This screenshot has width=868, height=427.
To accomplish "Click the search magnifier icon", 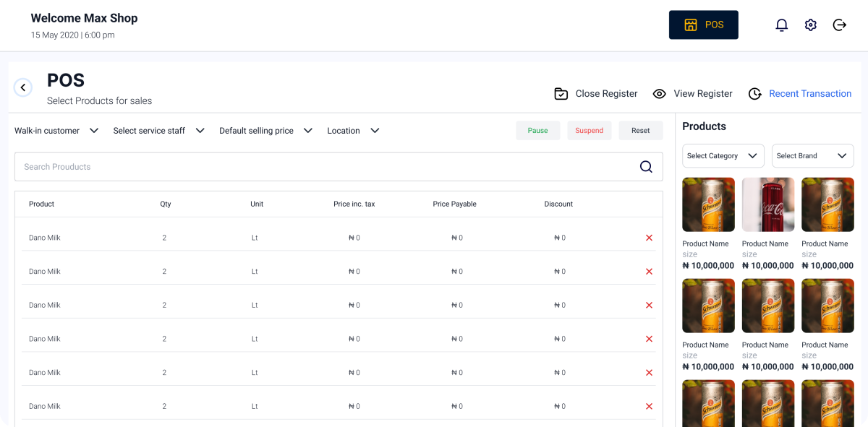I will click(x=646, y=167).
